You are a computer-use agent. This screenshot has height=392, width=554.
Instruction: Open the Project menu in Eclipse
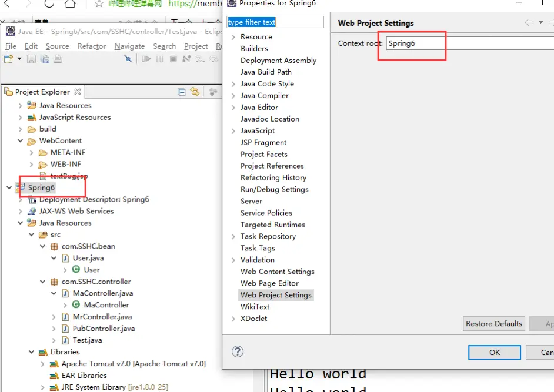(196, 46)
